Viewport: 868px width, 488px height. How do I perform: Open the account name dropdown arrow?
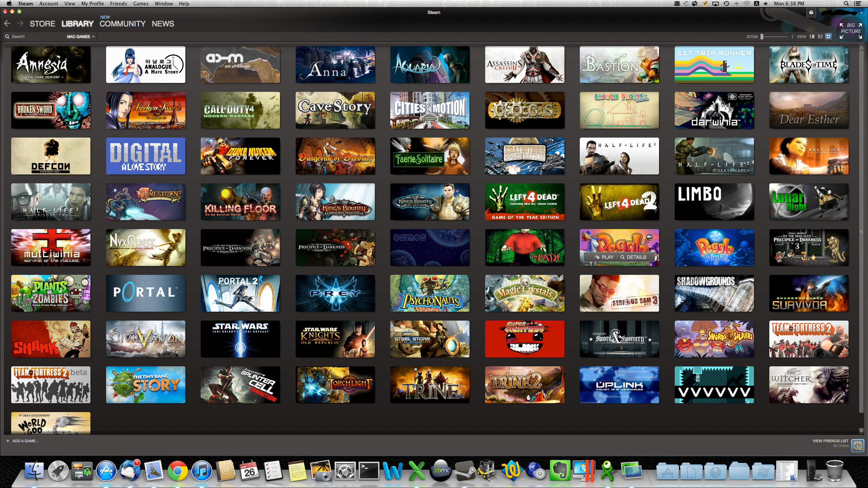pos(861,13)
